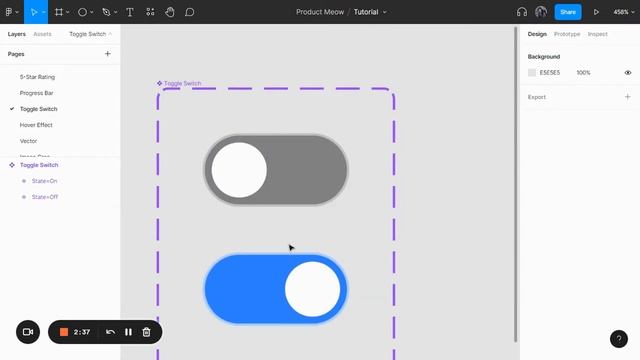The image size is (640, 360).
Task: Open the 458% zoom level dropdown
Action: tap(624, 12)
